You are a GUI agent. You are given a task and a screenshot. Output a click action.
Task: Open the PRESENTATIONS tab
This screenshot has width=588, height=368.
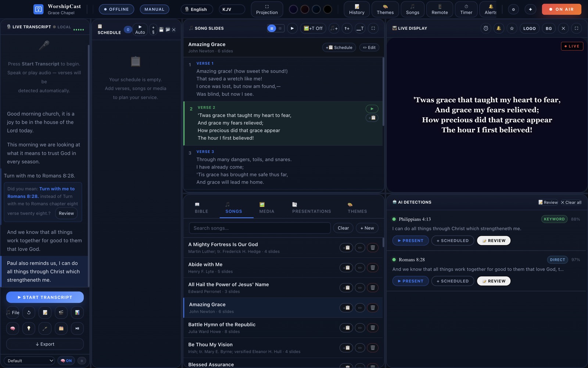[x=312, y=208]
